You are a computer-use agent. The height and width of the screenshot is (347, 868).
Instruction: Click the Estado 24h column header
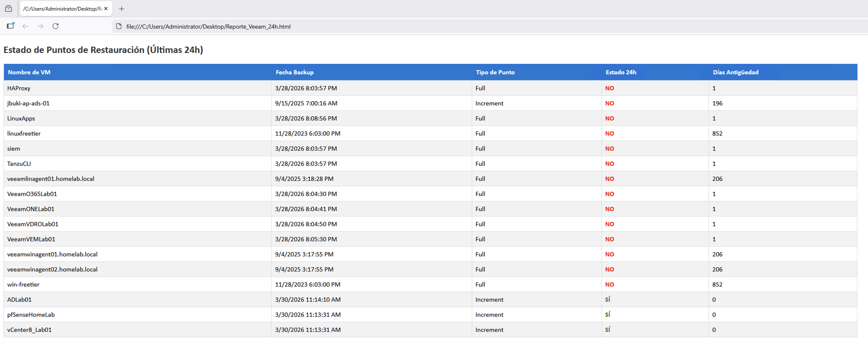point(621,72)
